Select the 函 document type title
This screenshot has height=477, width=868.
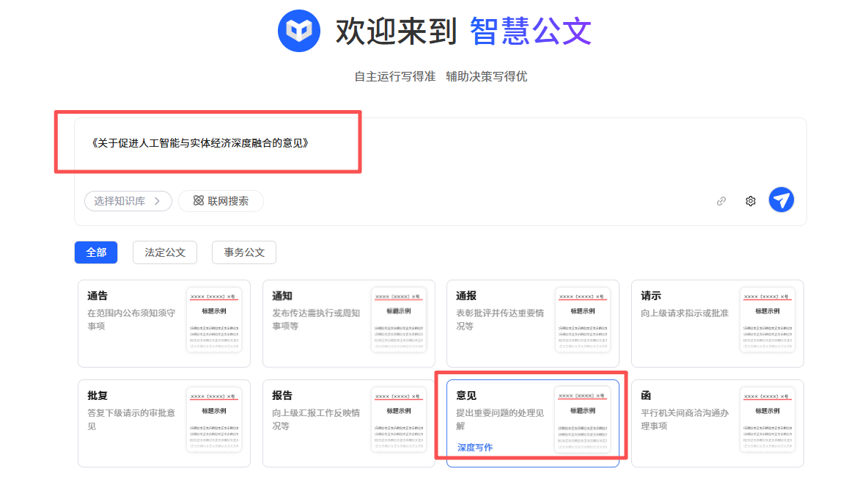[x=646, y=396]
